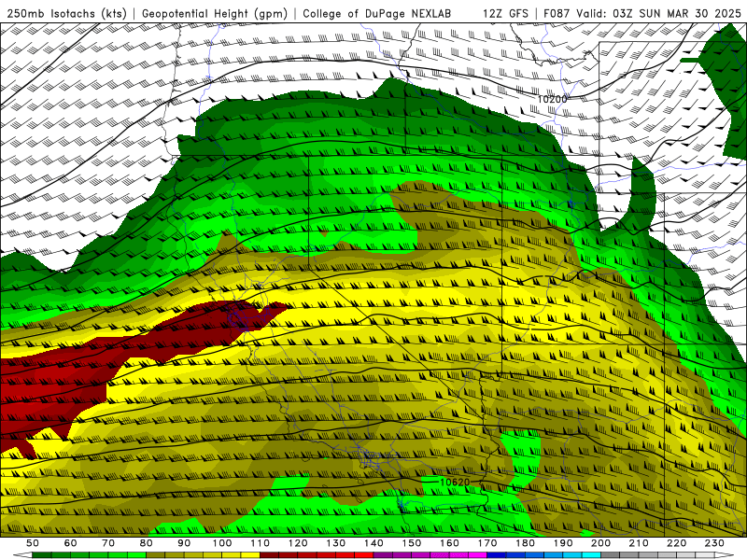Click the dark blue swatch starting at 170
The width and height of the screenshot is (747, 560).
pyautogui.click(x=497, y=555)
